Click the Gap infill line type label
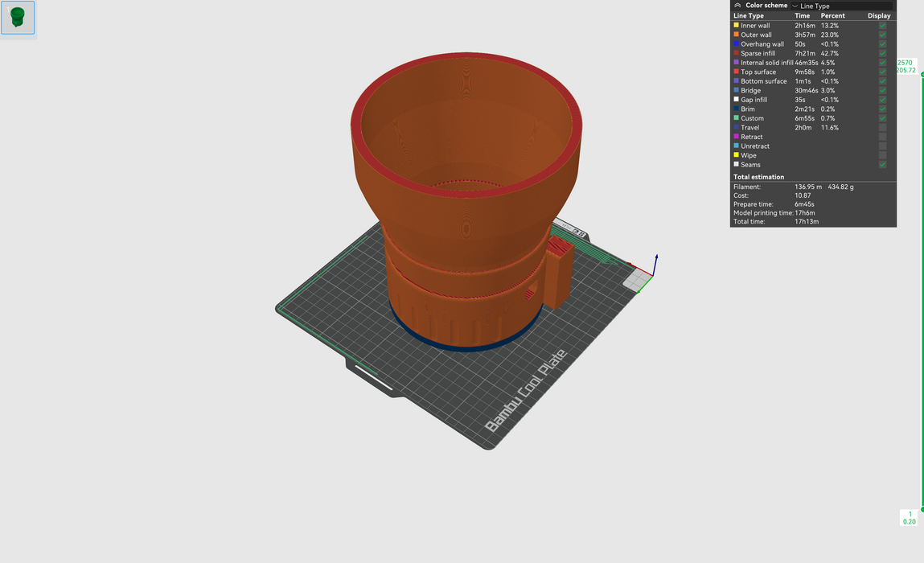 pyautogui.click(x=754, y=100)
